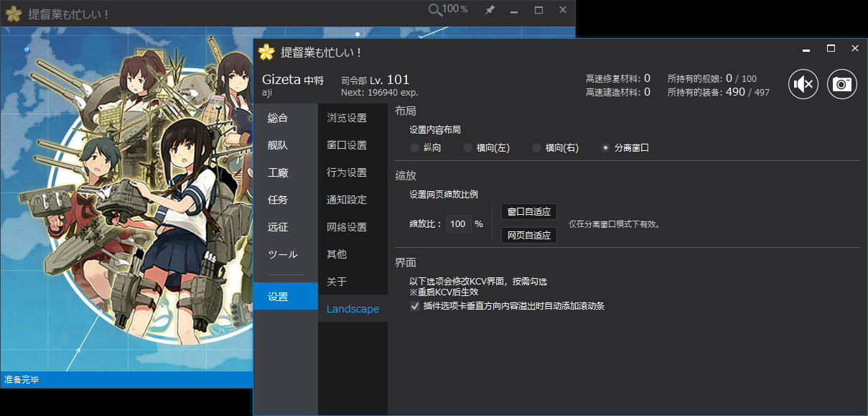Open 行为设置 behavior settings
868x416 pixels.
(x=353, y=172)
